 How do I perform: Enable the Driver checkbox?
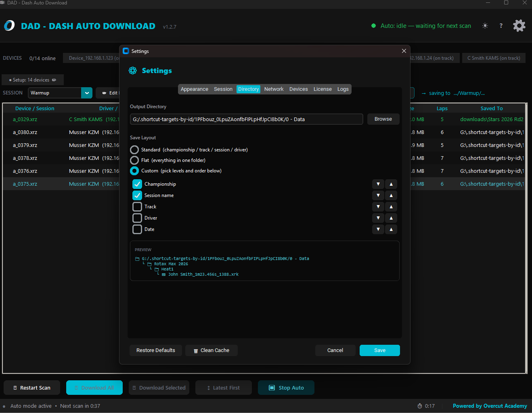click(x=137, y=218)
